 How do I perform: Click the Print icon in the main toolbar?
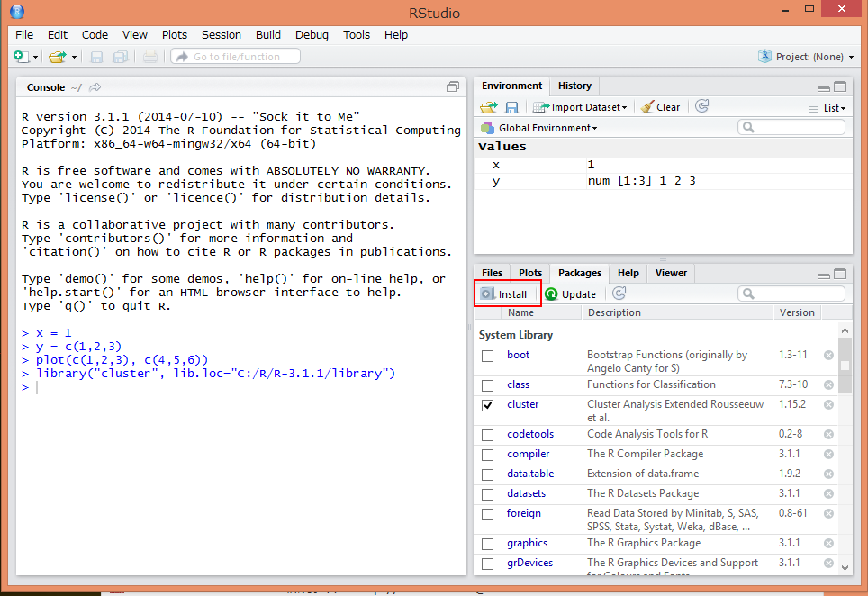(x=150, y=57)
